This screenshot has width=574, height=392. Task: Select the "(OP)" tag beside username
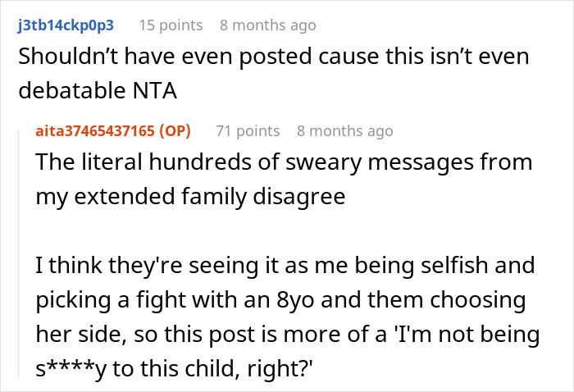coord(175,131)
